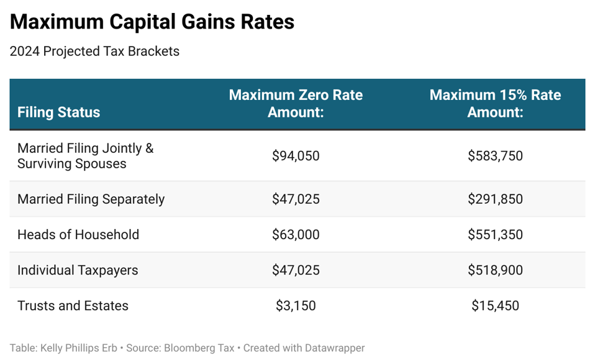The image size is (595, 364).
Task: Select the Maximum 15% Rate Amount header
Action: click(x=495, y=104)
